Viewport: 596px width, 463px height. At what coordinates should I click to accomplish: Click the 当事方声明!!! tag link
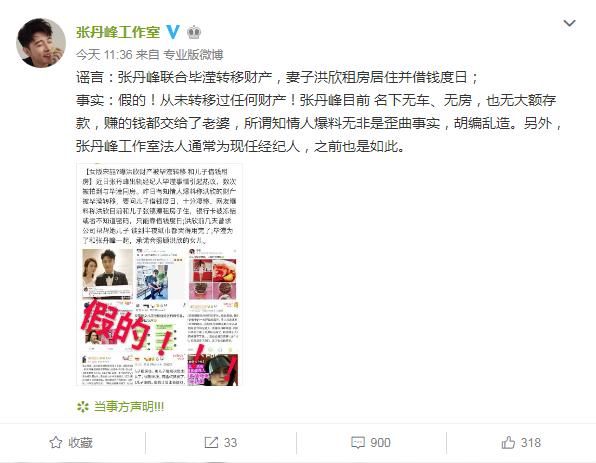128,407
